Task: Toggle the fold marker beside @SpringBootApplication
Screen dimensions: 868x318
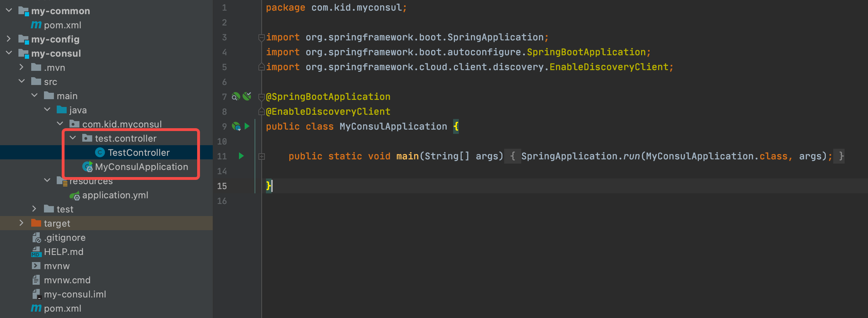Action: pyautogui.click(x=261, y=96)
